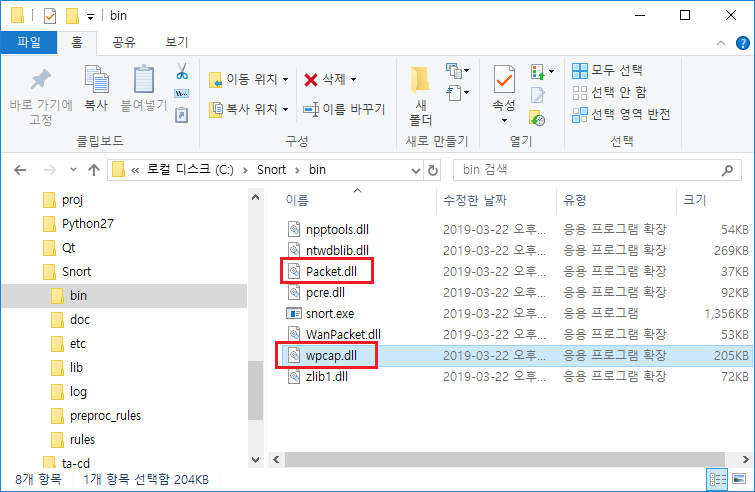This screenshot has height=492, width=755.
Task: Click the bin search input field
Action: click(595, 169)
